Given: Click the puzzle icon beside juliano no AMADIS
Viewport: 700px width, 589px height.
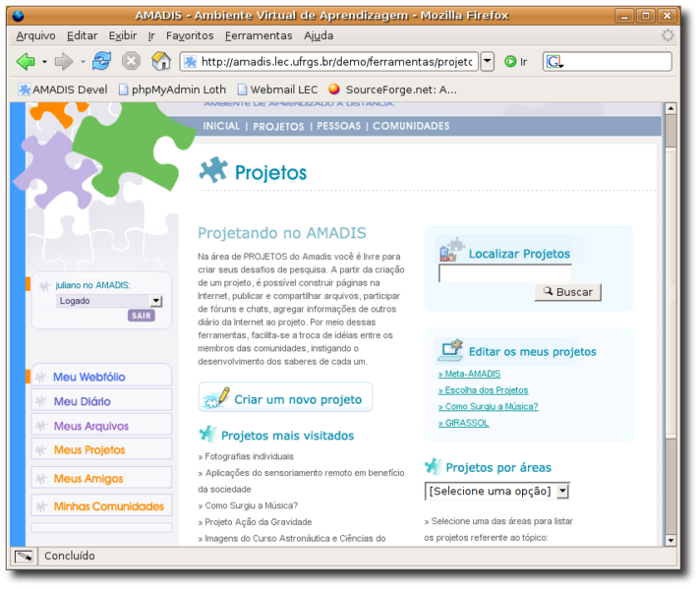Looking at the screenshot, I should (44, 286).
